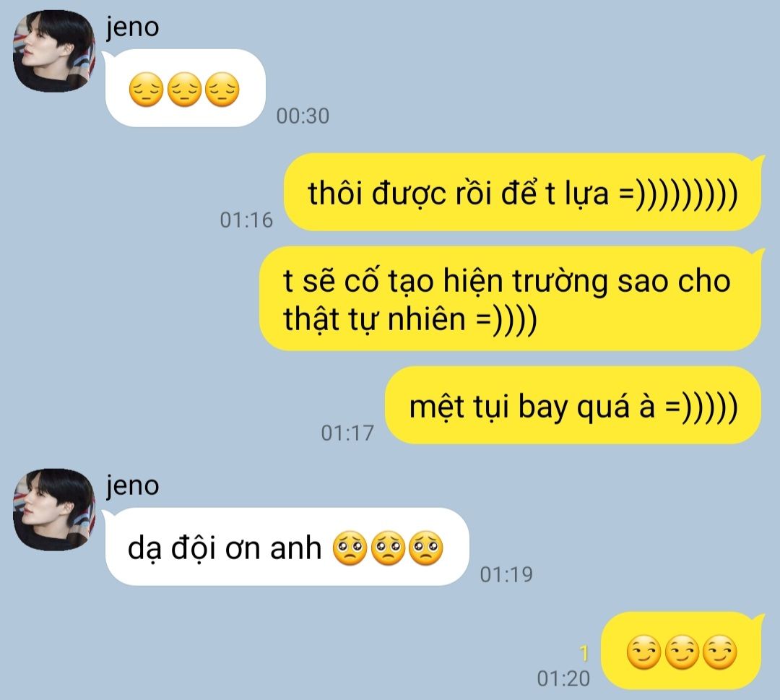Click the middle pleading face emoji

388,548
